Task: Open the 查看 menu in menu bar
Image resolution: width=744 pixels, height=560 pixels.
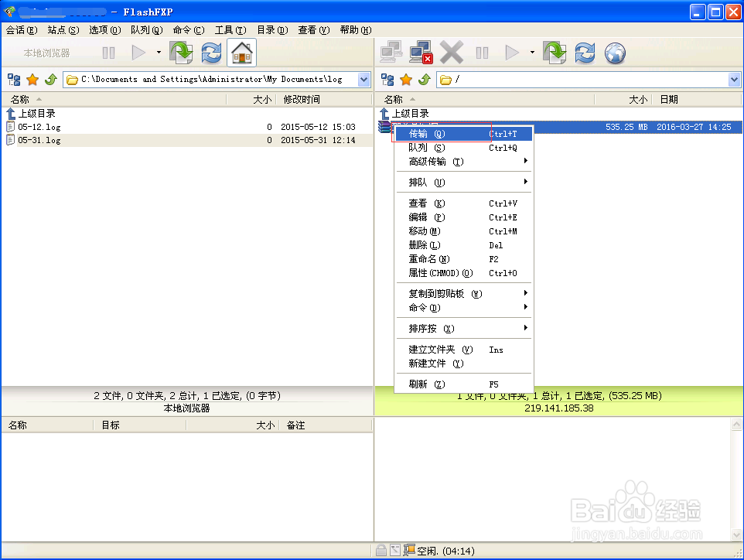Action: (x=314, y=30)
